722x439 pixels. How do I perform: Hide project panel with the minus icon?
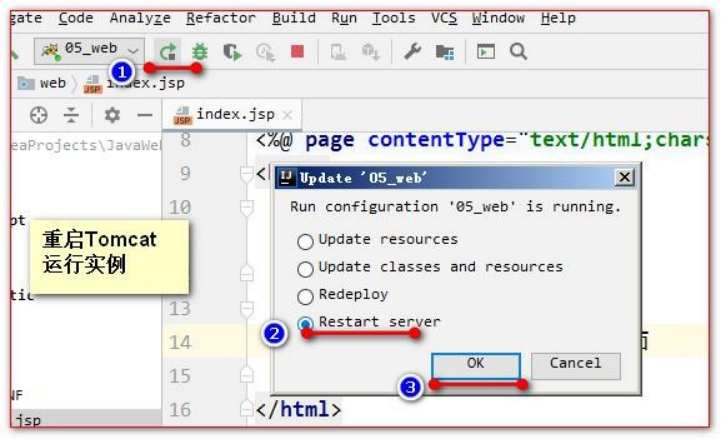pyautogui.click(x=145, y=115)
